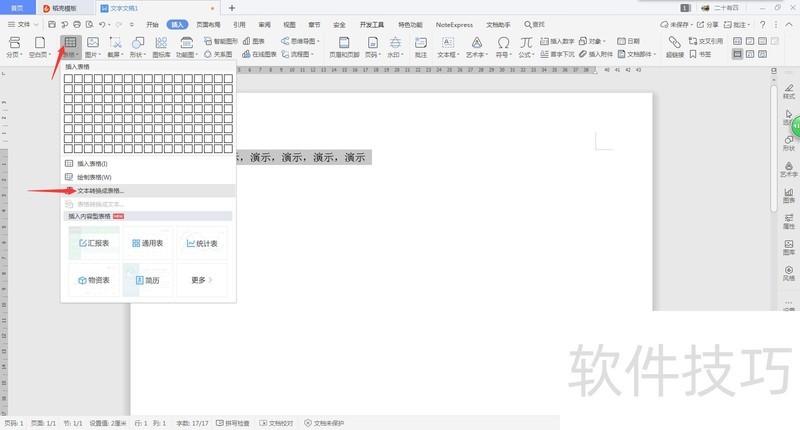800x430 pixels.
Task: Select Draw Table (绘制表格) menu item
Action: click(x=148, y=177)
